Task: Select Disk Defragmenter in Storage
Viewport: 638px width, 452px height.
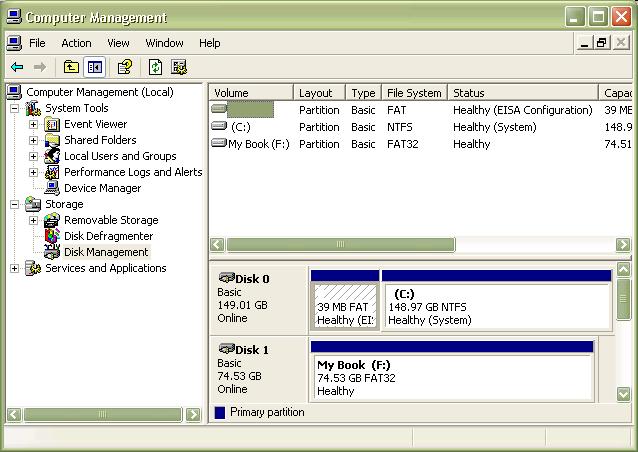Action: 108,236
